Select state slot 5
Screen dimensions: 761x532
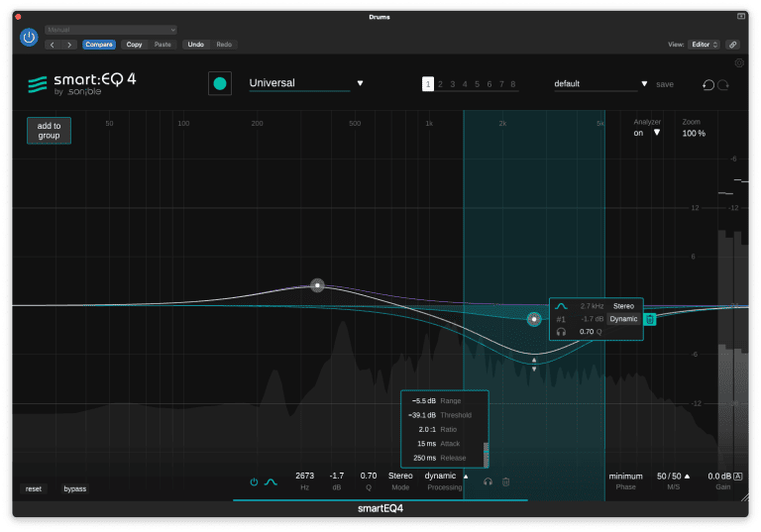477,84
